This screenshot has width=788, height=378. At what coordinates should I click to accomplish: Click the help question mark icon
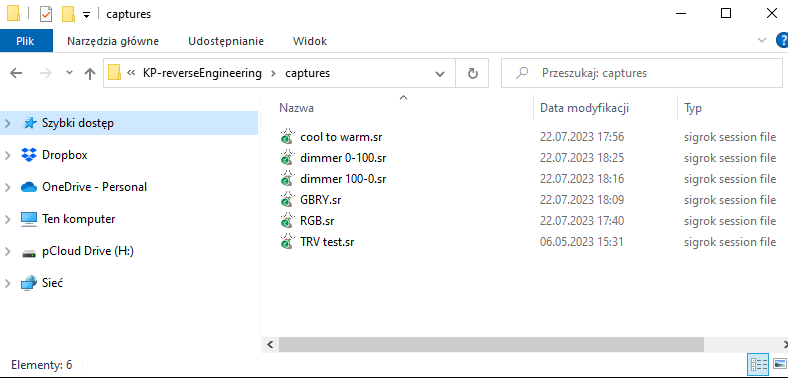782,41
